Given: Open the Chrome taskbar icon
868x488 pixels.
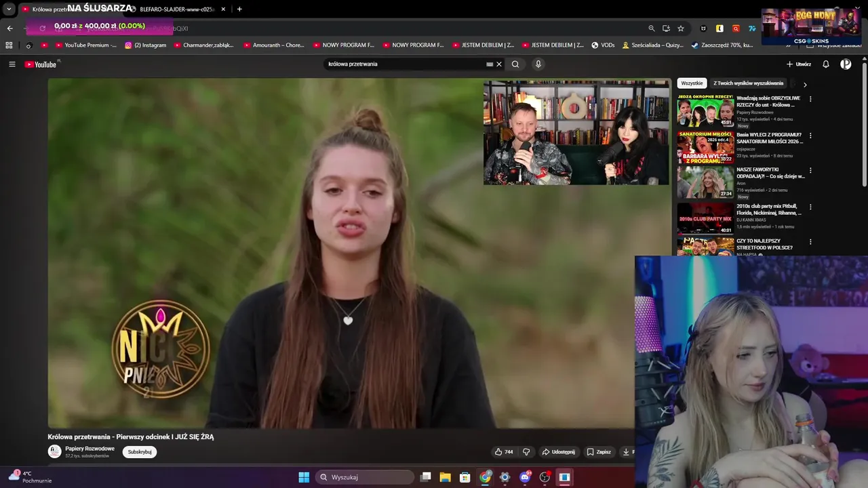Looking at the screenshot, I should [485, 477].
